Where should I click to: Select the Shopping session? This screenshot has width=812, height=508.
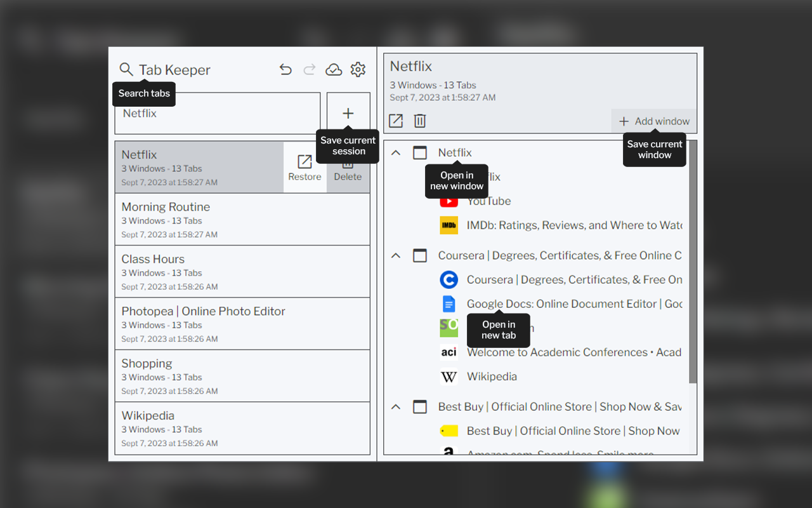pyautogui.click(x=242, y=375)
